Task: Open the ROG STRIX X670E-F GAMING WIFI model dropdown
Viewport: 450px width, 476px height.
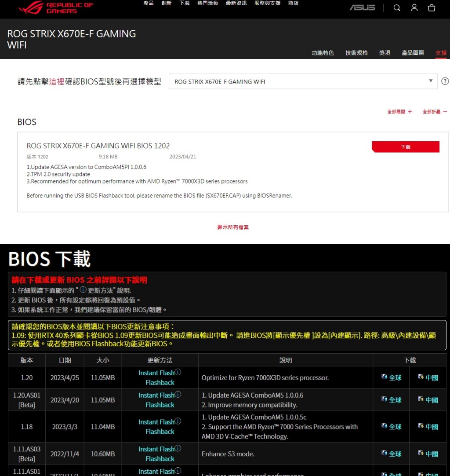Action: [x=431, y=81]
